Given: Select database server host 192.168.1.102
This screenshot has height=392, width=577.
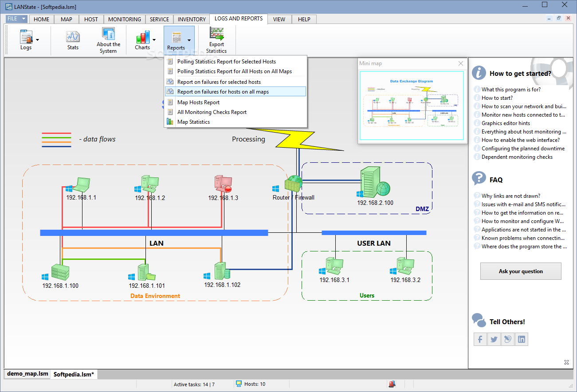Looking at the screenshot, I should [x=222, y=271].
